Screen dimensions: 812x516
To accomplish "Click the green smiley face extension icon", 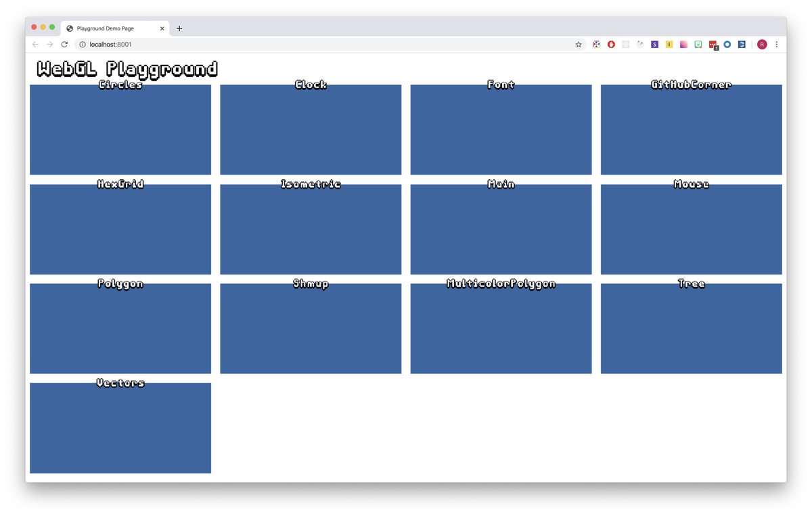I will pyautogui.click(x=698, y=45).
